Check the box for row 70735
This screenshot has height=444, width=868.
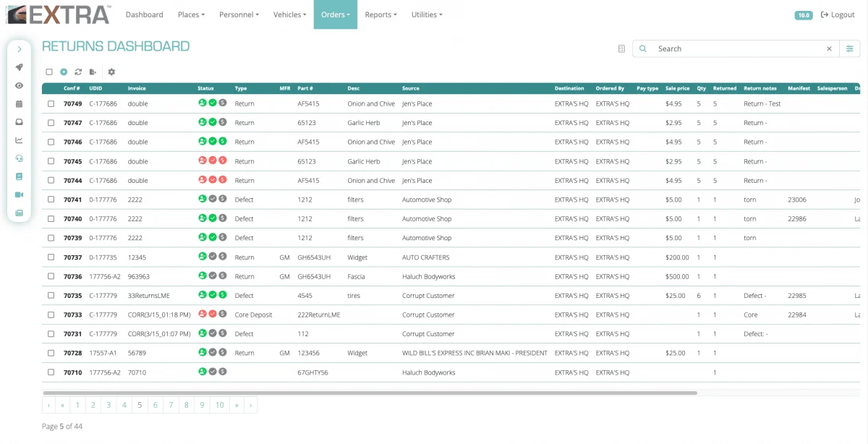[51, 296]
